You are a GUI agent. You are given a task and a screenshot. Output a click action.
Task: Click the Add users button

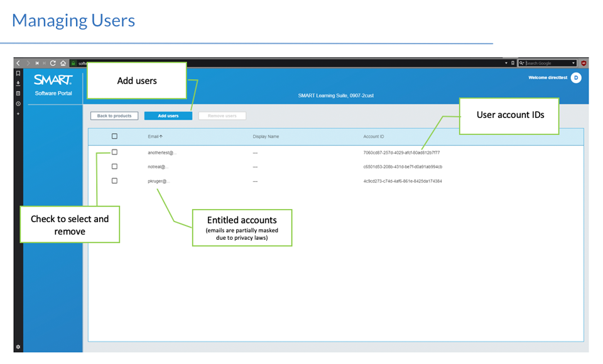point(168,115)
